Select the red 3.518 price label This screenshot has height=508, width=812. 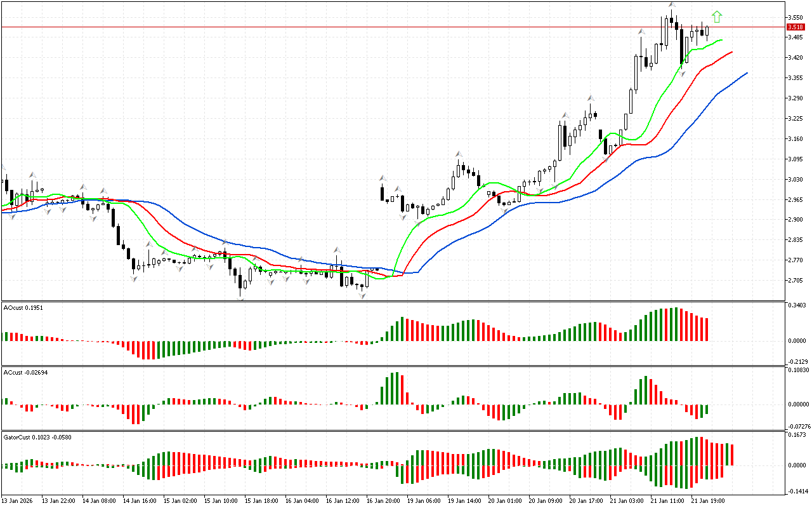[795, 27]
